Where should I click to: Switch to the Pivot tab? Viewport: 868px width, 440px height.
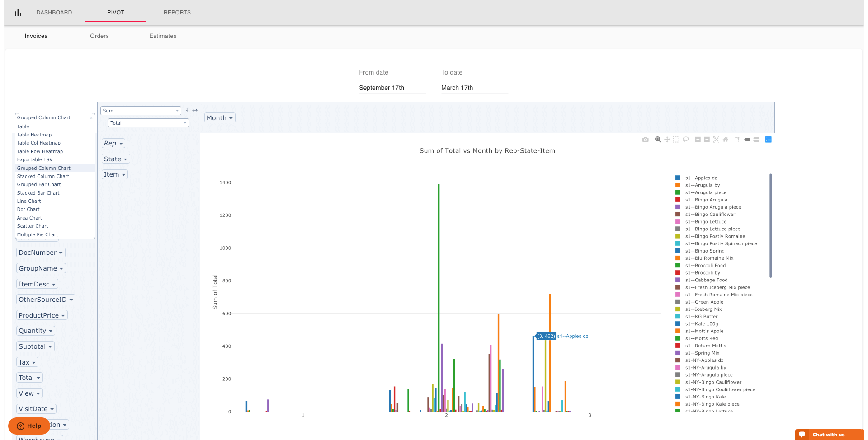coord(116,13)
